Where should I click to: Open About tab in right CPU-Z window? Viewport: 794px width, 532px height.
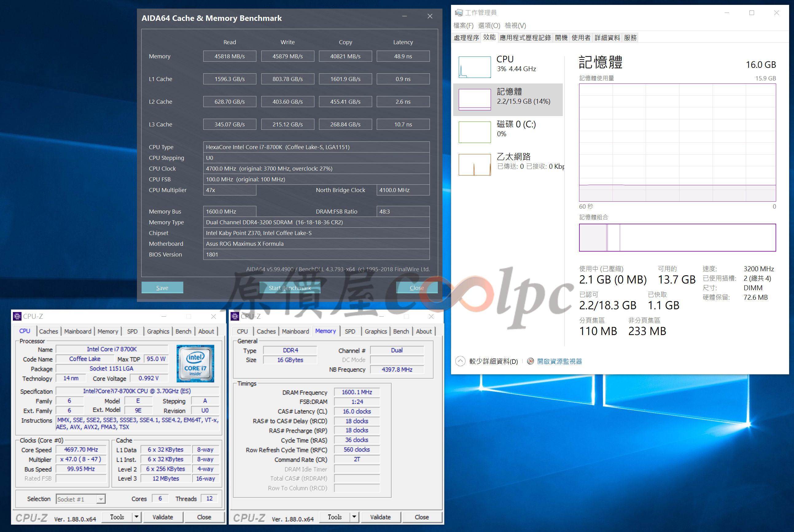tap(424, 331)
